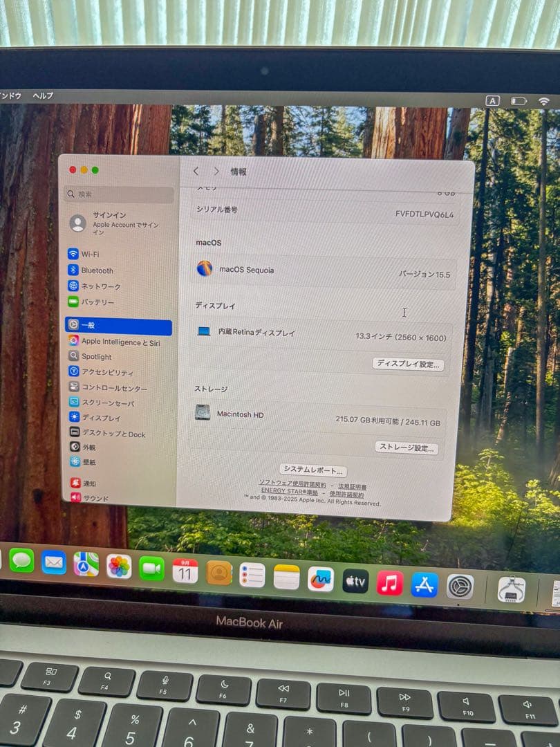This screenshot has height=747, width=560.
Task: Open ENERGY STAR準拠 link
Action: [x=289, y=490]
